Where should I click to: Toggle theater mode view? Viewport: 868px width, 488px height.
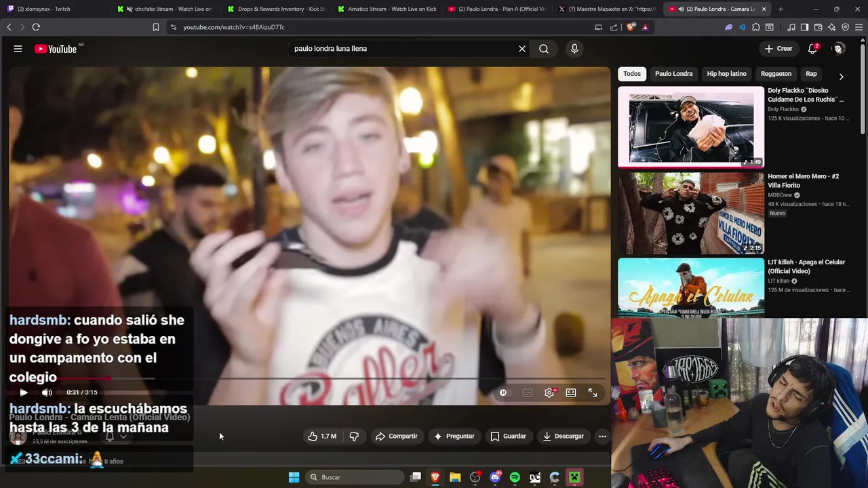point(571,392)
